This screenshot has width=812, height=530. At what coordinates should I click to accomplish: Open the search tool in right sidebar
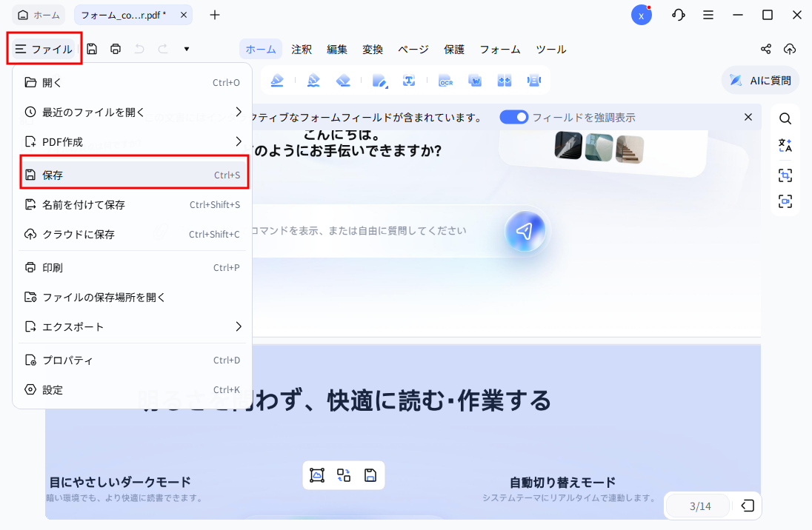click(785, 118)
